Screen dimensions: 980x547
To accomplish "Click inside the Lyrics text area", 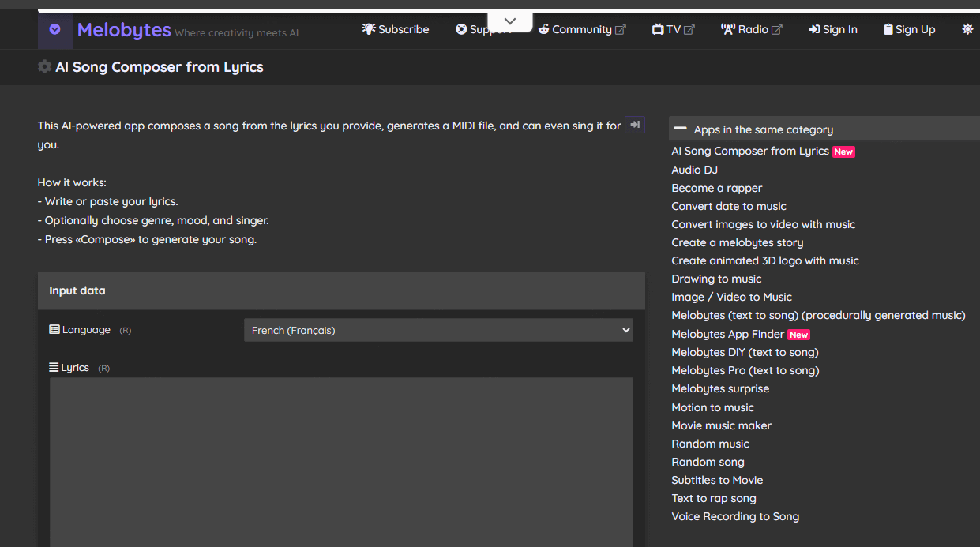I will tap(341, 462).
